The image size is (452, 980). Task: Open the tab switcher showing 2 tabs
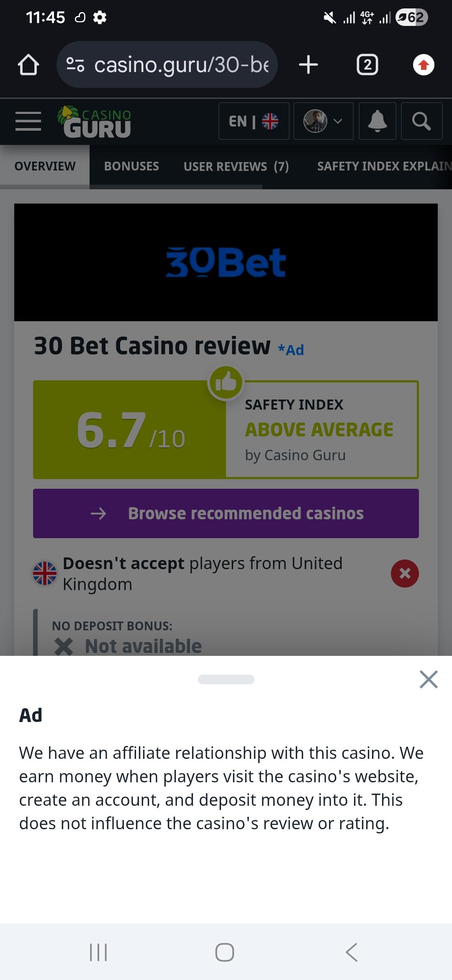coord(367,65)
